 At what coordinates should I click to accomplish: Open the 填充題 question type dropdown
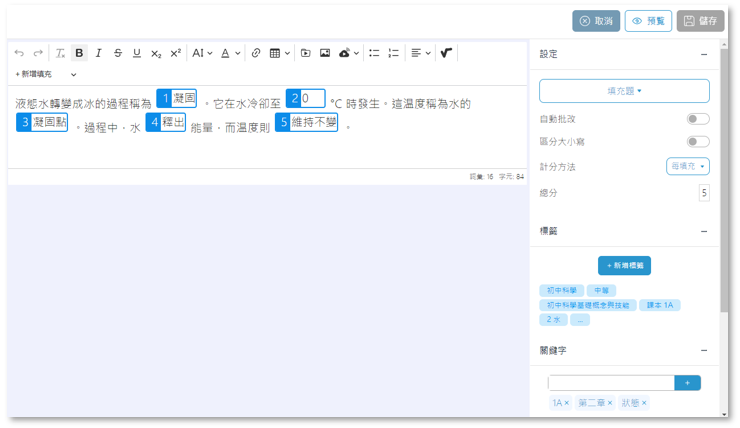click(x=624, y=91)
